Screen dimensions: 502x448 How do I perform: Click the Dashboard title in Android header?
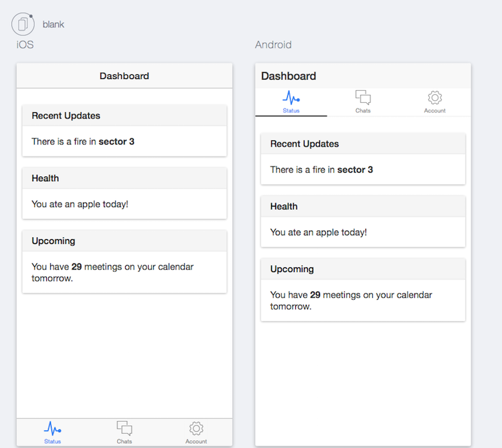coord(288,76)
